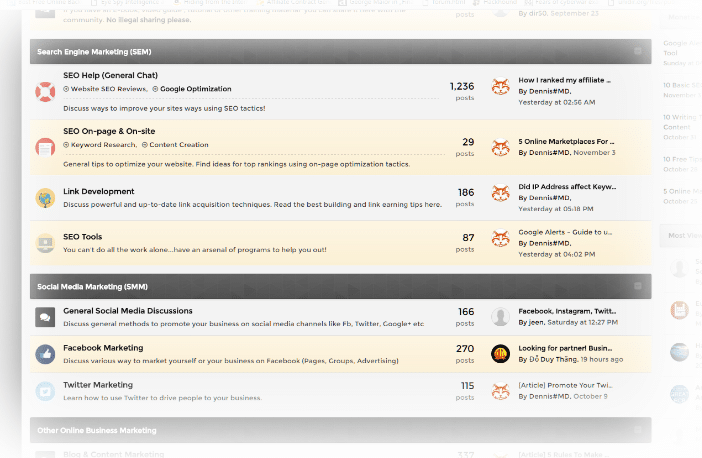702x458 pixels.
Task: Click the chat bubble icon for General Social Media
Action: pyautogui.click(x=45, y=317)
